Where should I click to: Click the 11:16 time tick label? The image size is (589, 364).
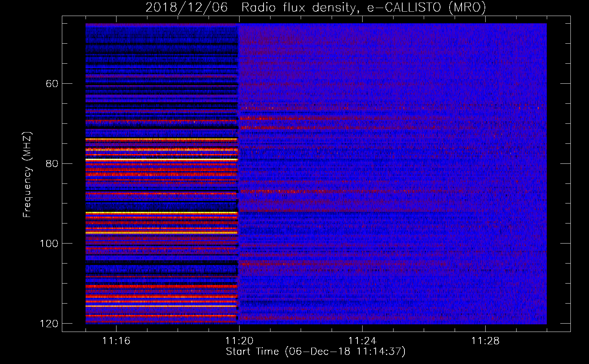[x=116, y=341]
